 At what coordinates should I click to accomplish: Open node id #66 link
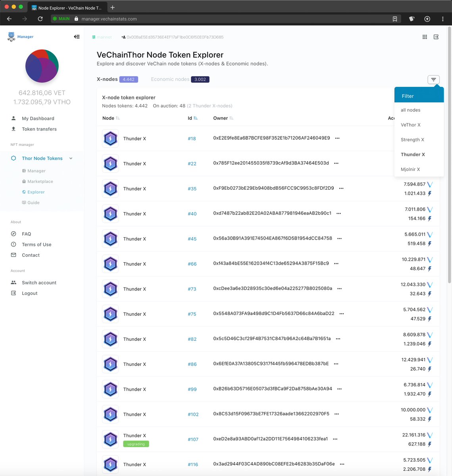tap(192, 264)
